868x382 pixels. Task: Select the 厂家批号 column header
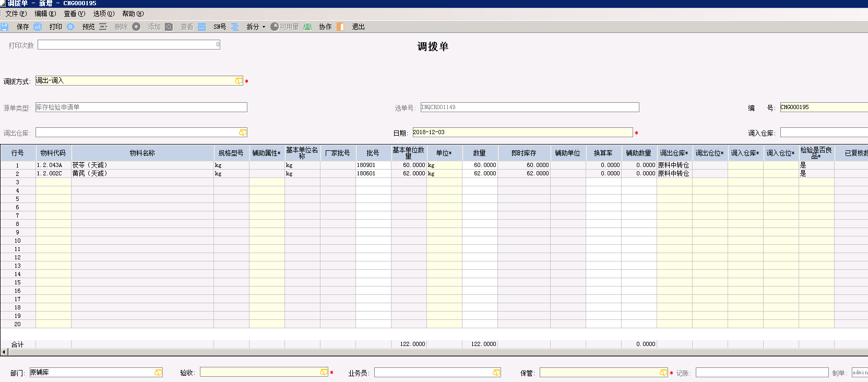click(x=338, y=153)
